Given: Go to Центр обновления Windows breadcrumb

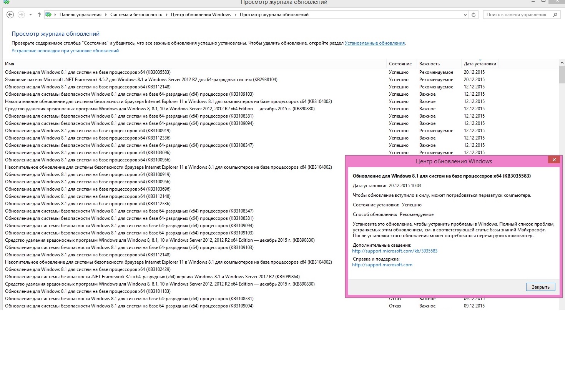Looking at the screenshot, I should tap(201, 15).
